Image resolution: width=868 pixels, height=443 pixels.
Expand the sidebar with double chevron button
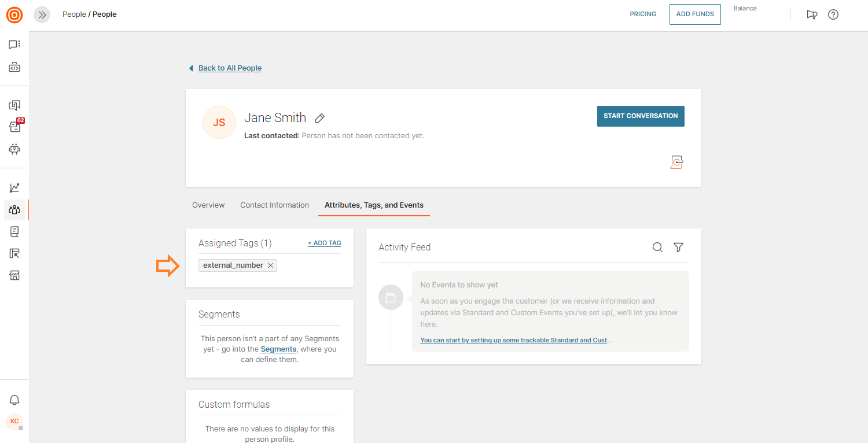[42, 15]
